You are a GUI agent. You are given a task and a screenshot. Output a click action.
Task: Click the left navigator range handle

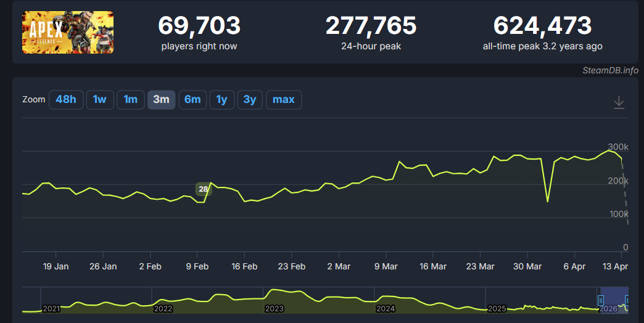pyautogui.click(x=601, y=300)
